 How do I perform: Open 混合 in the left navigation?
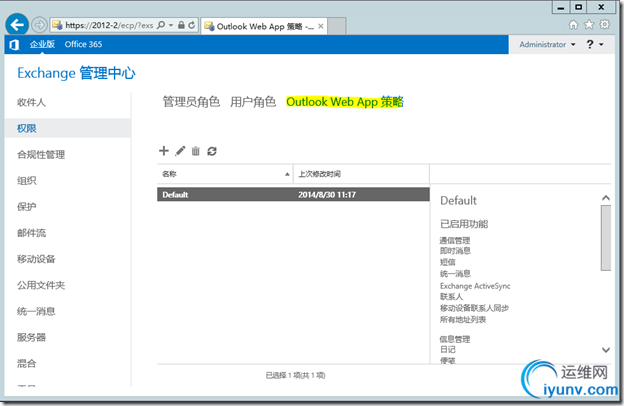[27, 363]
